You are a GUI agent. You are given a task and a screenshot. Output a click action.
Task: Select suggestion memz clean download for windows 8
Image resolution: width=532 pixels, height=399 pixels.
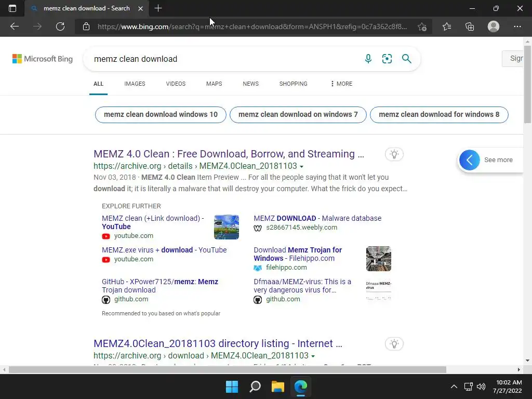coord(439,115)
